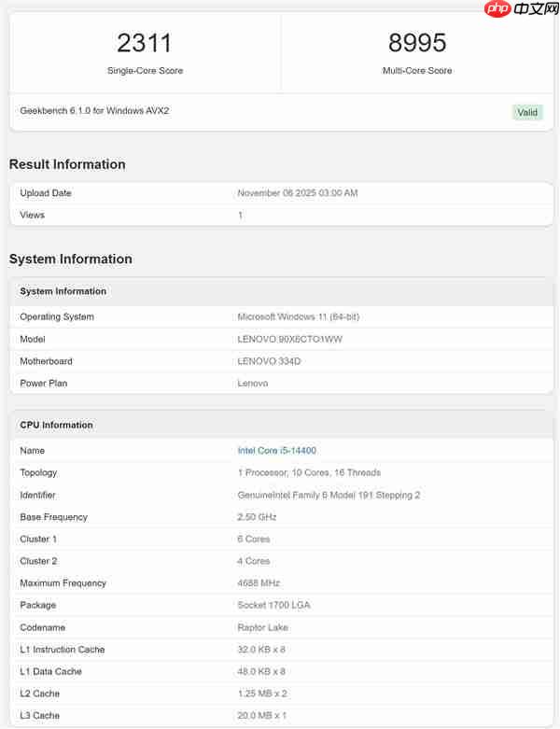Click the Topology row value text

(309, 472)
